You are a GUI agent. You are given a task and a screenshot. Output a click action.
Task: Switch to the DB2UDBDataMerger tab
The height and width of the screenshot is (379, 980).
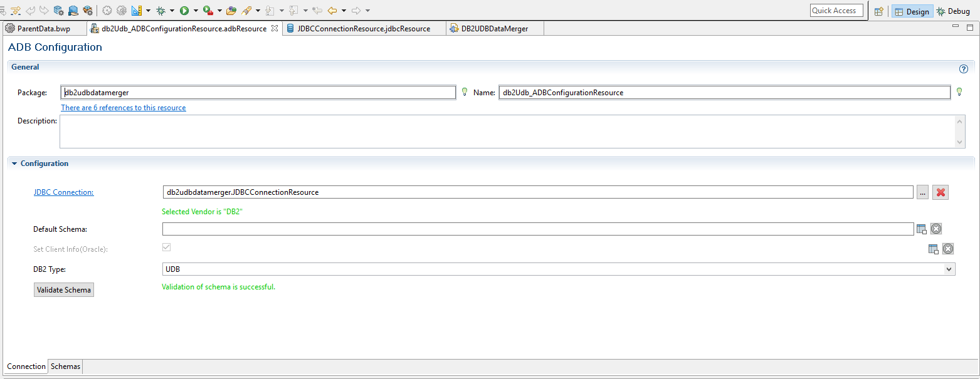(495, 29)
